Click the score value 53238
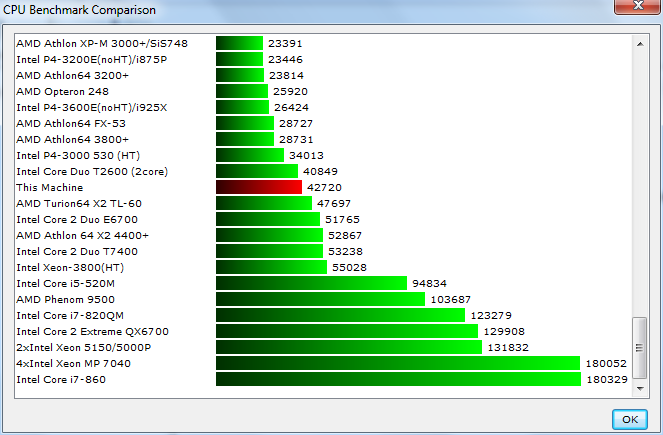Image resolution: width=663 pixels, height=435 pixels. [345, 252]
